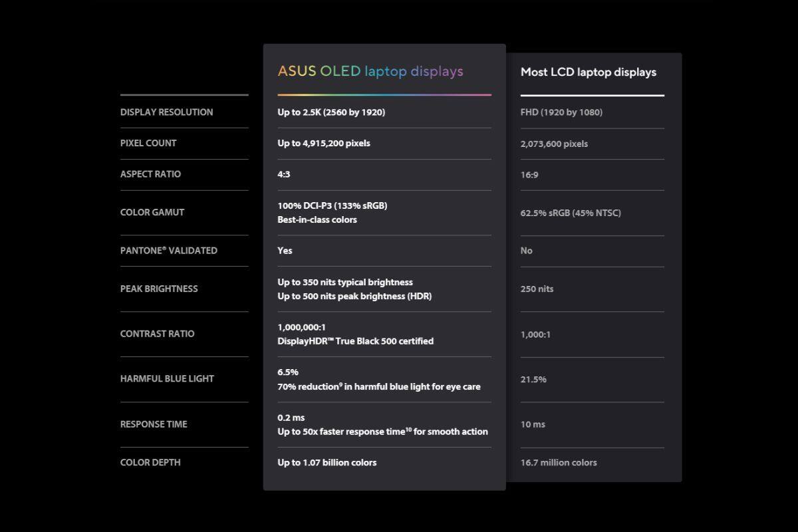Select the PIXEL COUNT row label
The image size is (798, 532).
[x=148, y=143]
